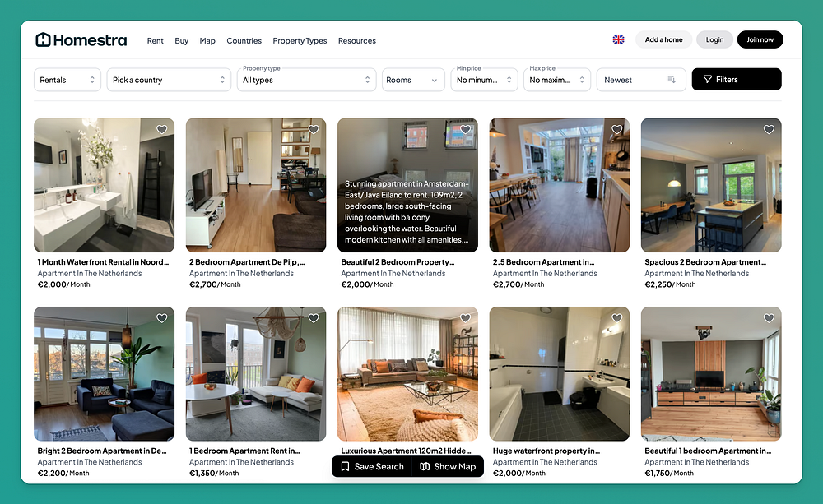The height and width of the screenshot is (504, 823).
Task: Click the Join now button
Action: pos(760,39)
